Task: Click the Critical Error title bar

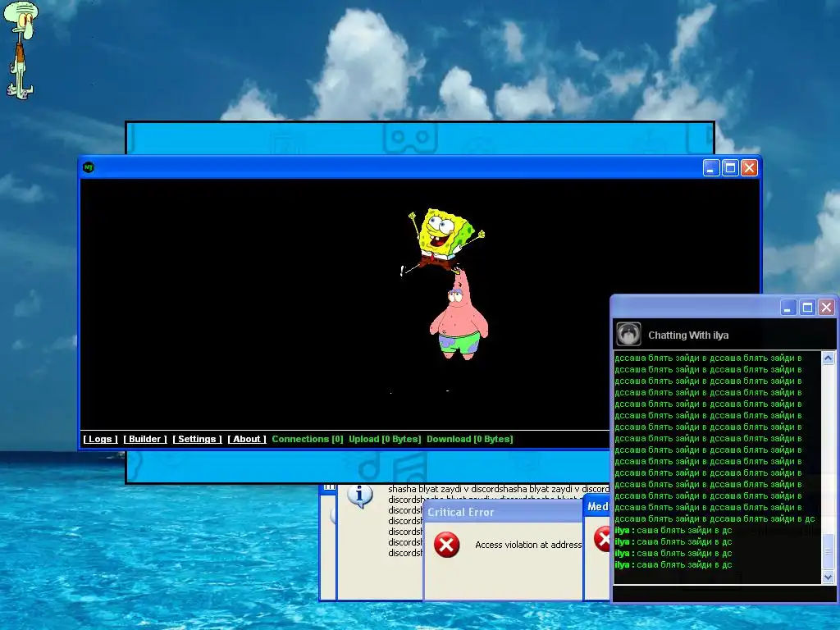Action: [503, 512]
